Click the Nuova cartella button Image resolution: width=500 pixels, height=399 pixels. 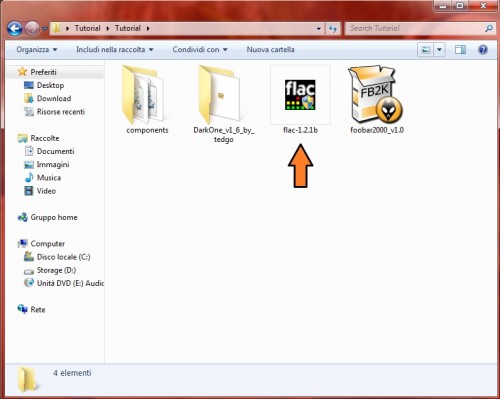270,50
